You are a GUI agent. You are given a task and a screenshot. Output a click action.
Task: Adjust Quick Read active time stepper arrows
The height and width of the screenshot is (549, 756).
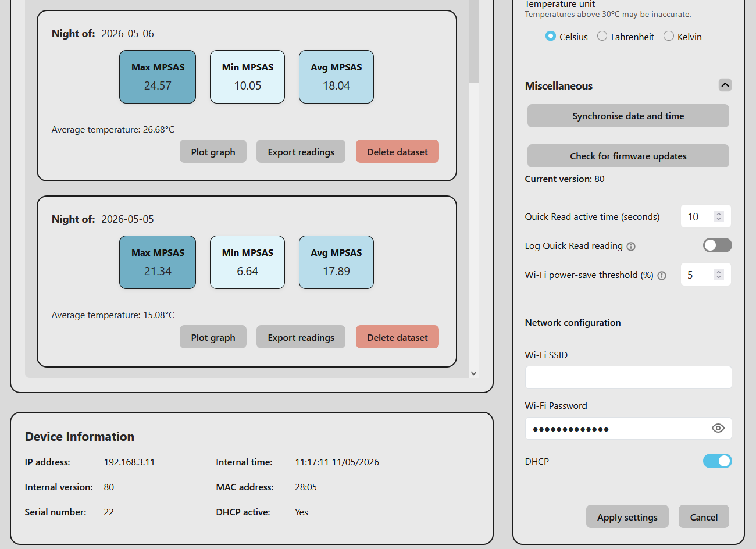tap(719, 216)
